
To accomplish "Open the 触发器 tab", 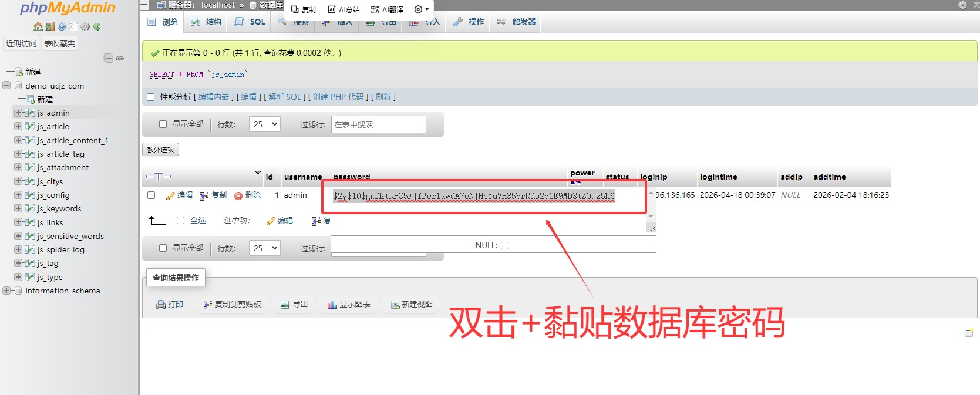I will click(516, 22).
